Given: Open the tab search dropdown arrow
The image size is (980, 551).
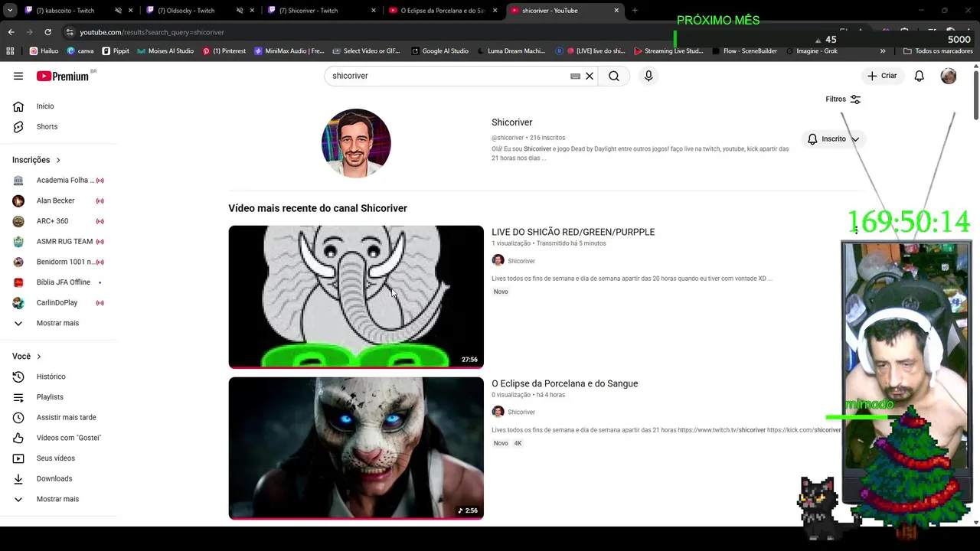Looking at the screenshot, I should [x=10, y=11].
